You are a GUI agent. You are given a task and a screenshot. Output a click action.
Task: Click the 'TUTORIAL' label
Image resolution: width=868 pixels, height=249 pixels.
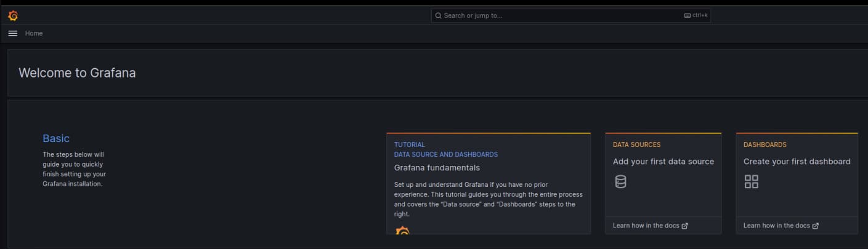(x=410, y=144)
